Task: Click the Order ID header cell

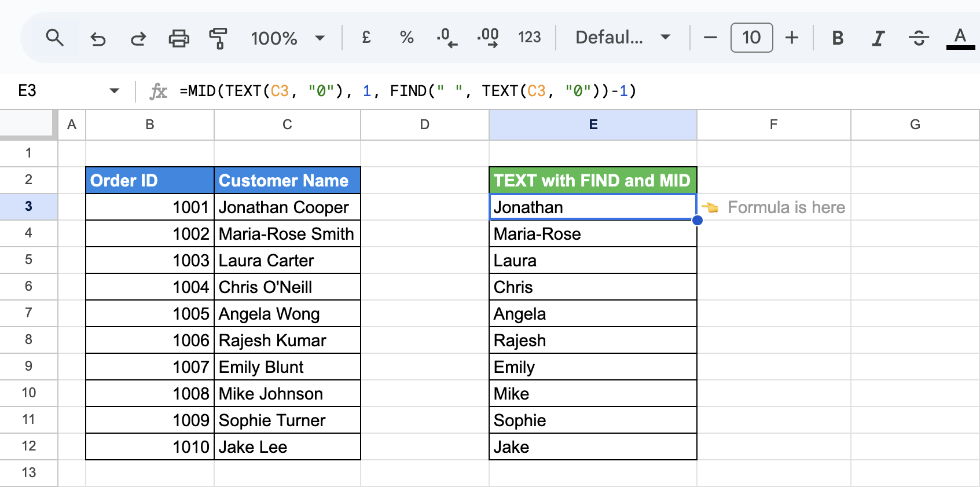Action: coord(150,180)
